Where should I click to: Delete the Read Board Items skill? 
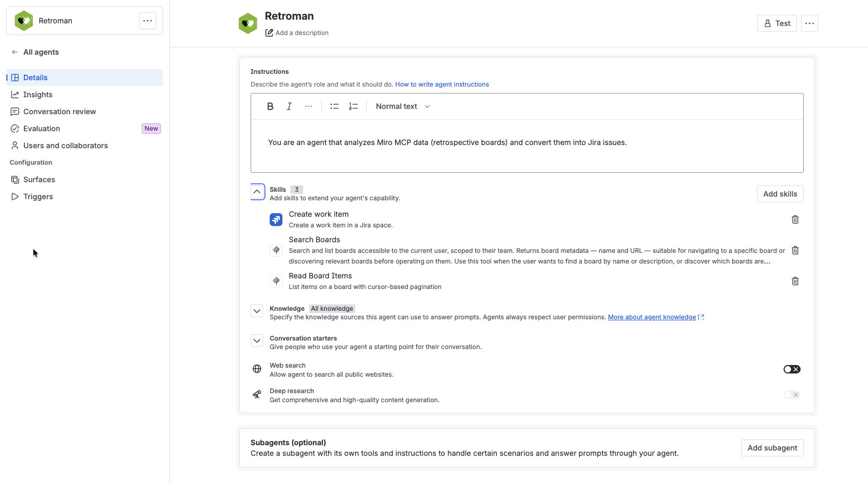[x=795, y=281]
